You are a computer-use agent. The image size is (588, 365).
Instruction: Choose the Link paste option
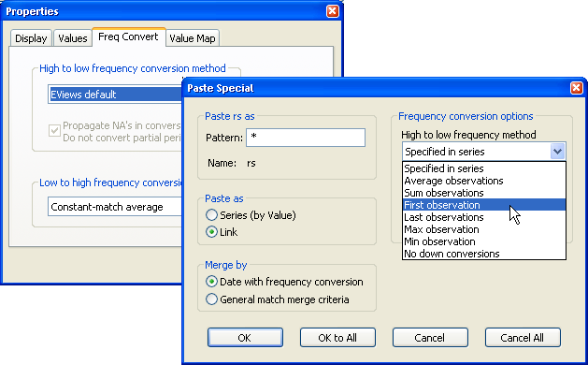pos(211,232)
